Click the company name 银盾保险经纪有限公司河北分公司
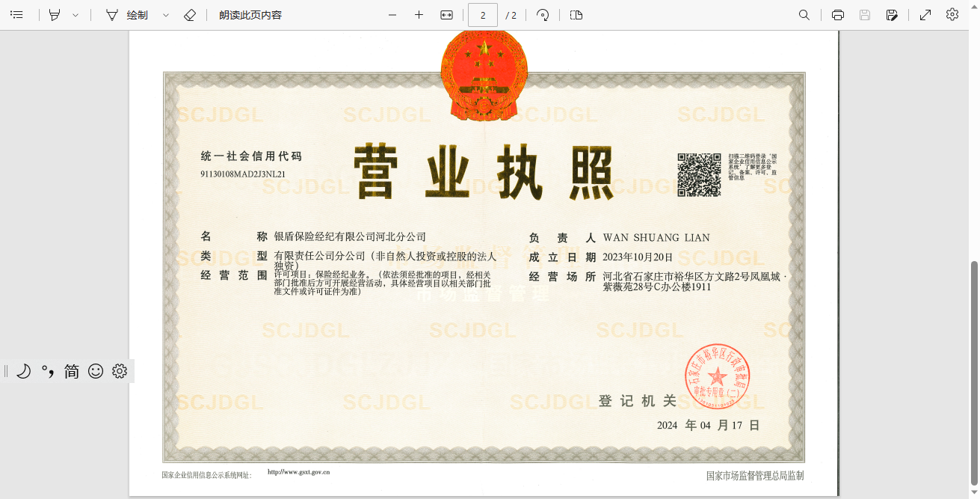 350,237
